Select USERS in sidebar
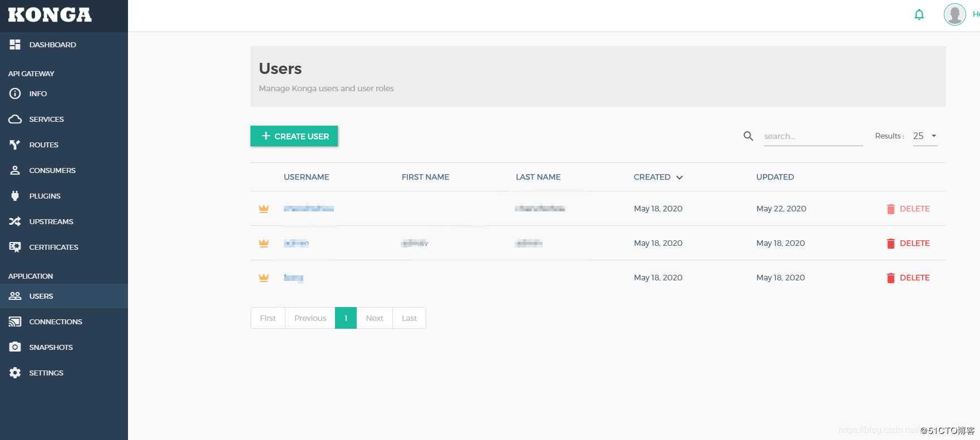Screen dimensions: 980x440 (64, 296)
